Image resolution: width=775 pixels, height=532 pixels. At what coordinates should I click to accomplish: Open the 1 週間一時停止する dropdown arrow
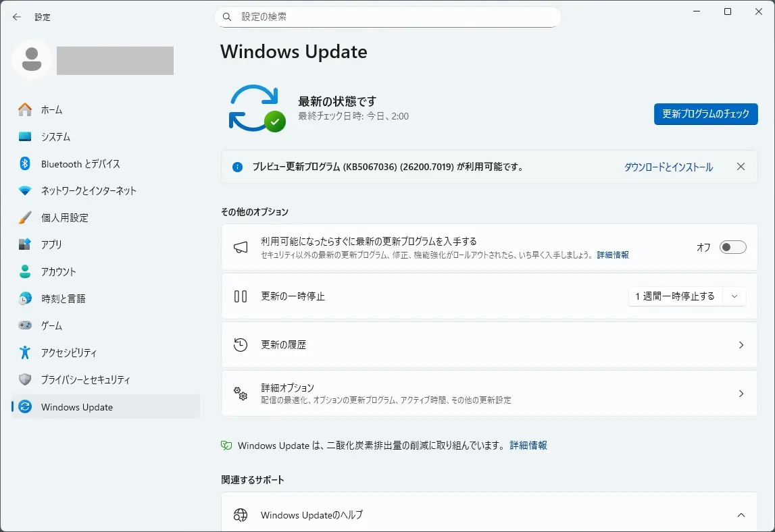click(734, 296)
